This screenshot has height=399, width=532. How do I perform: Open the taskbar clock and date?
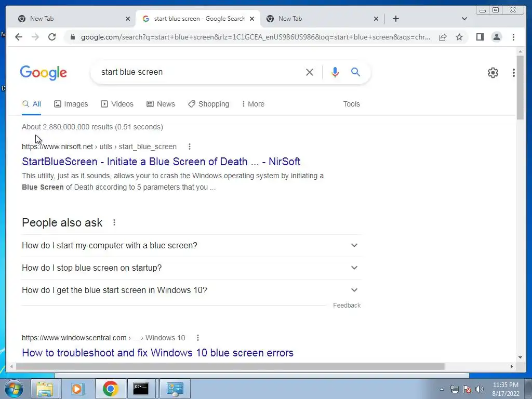pyautogui.click(x=506, y=389)
